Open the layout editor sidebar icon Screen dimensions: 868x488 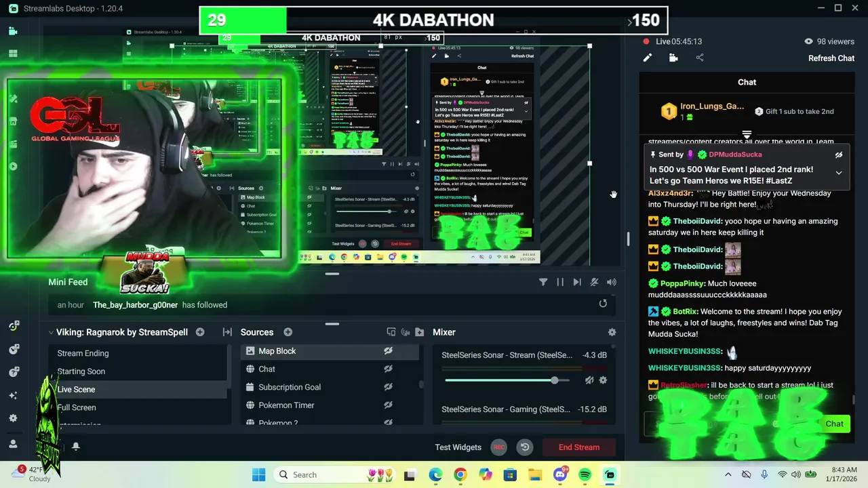[13, 54]
